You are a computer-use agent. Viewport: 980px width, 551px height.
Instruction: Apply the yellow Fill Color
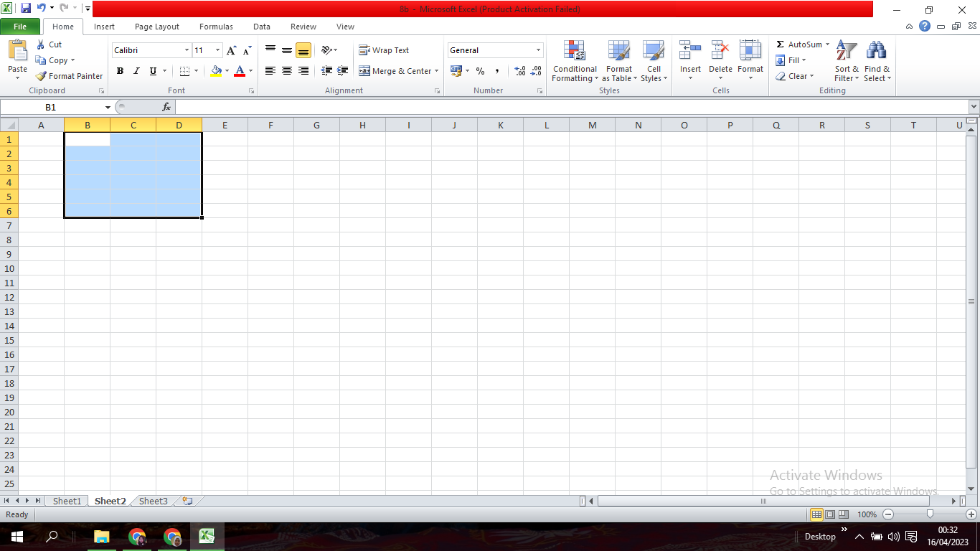[x=217, y=71]
